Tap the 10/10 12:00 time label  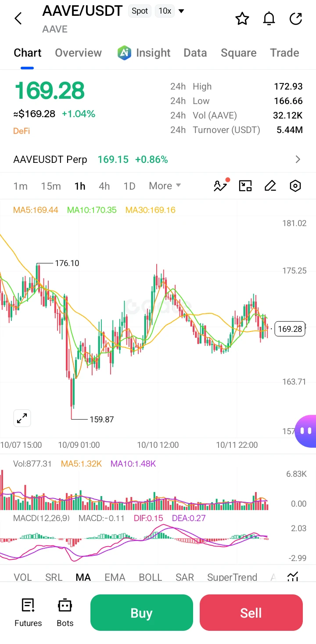158,445
